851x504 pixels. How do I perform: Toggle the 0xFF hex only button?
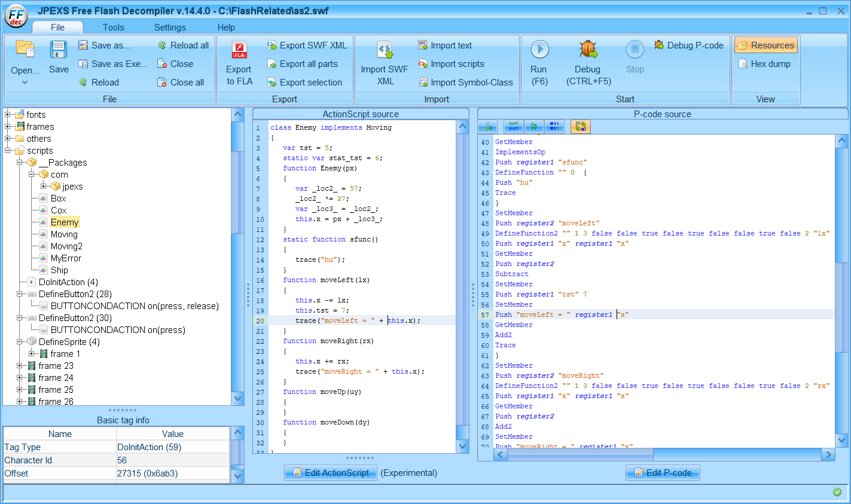click(x=534, y=126)
